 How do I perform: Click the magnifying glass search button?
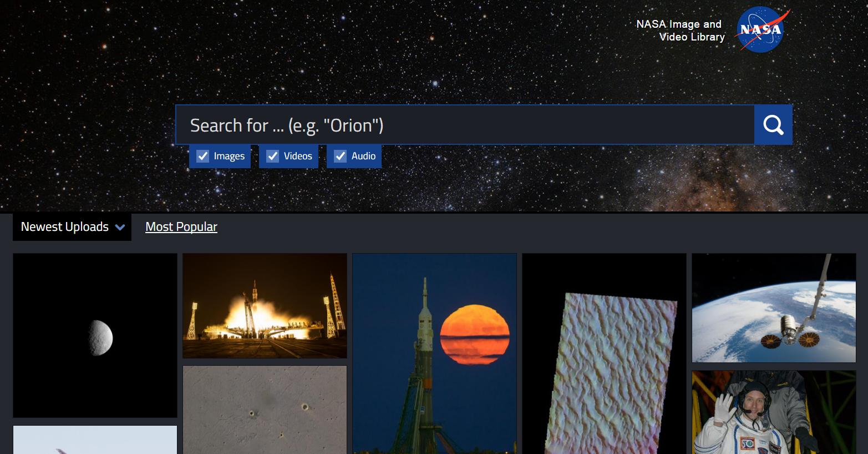[x=773, y=125]
